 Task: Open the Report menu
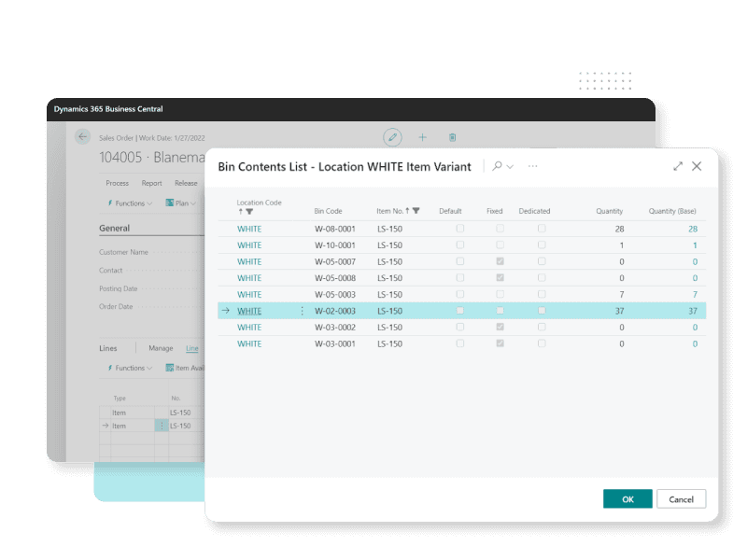(151, 183)
